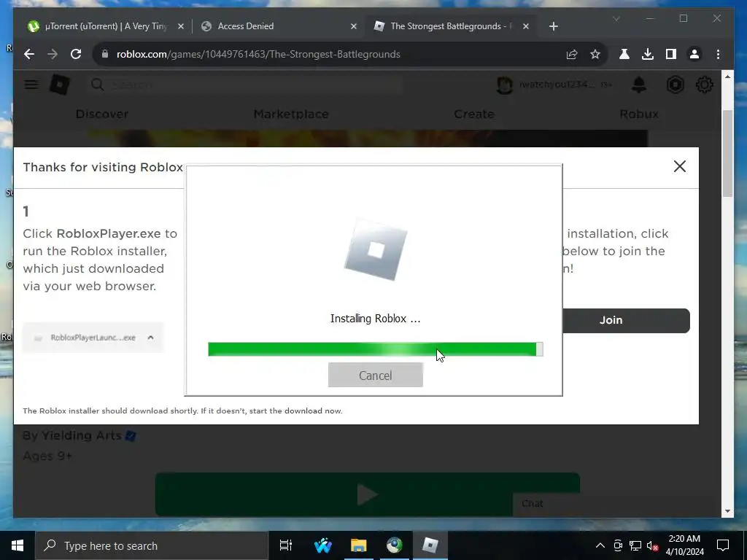Image resolution: width=747 pixels, height=560 pixels.
Task: Click the page scrollbar down arrow
Action: click(x=727, y=511)
